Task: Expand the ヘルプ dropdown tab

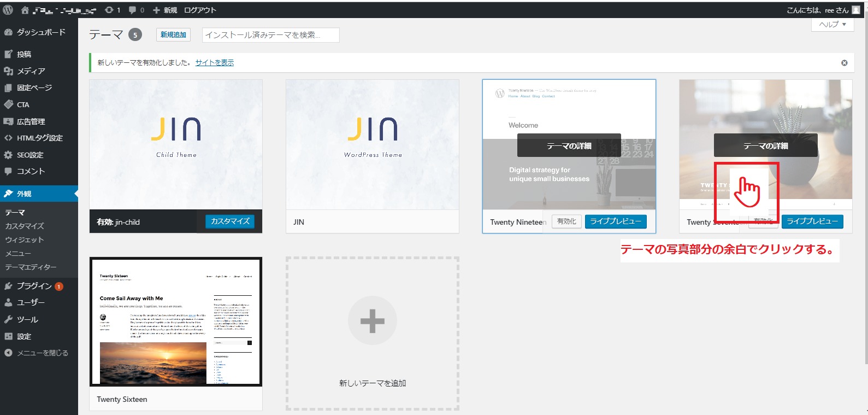Action: click(832, 25)
